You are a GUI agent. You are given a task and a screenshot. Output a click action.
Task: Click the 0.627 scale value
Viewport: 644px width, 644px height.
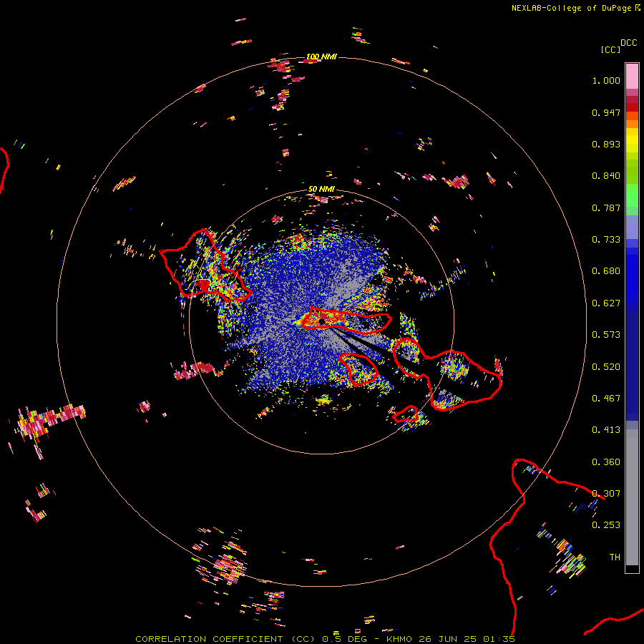606,303
